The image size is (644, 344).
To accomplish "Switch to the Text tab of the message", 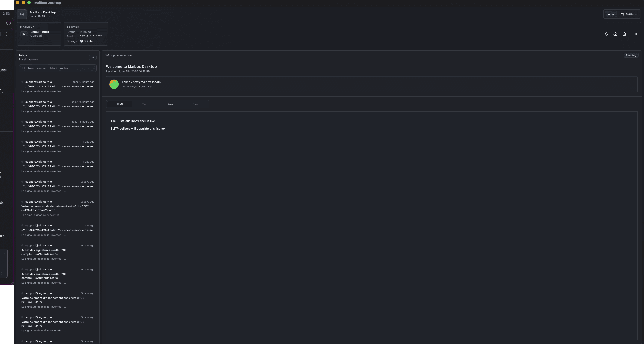I will 145,104.
